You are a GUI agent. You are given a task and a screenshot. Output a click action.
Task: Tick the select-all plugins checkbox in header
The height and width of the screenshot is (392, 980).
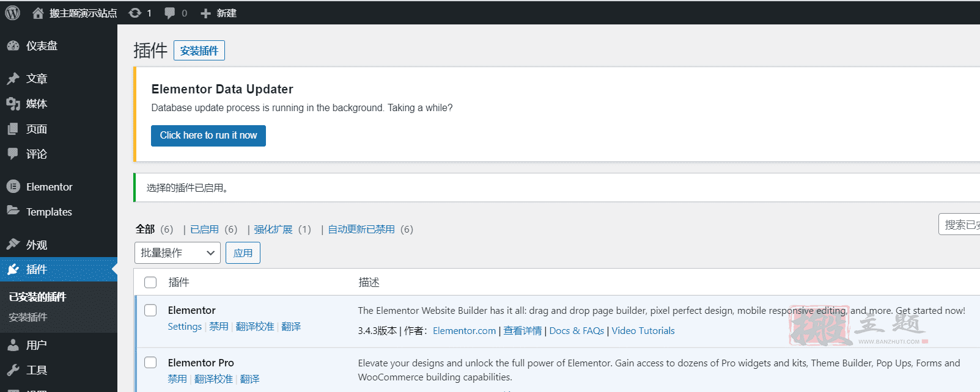(x=150, y=282)
